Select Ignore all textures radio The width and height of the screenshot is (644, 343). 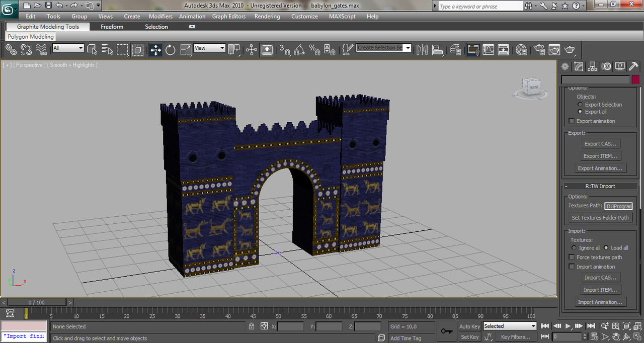pyautogui.click(x=574, y=248)
